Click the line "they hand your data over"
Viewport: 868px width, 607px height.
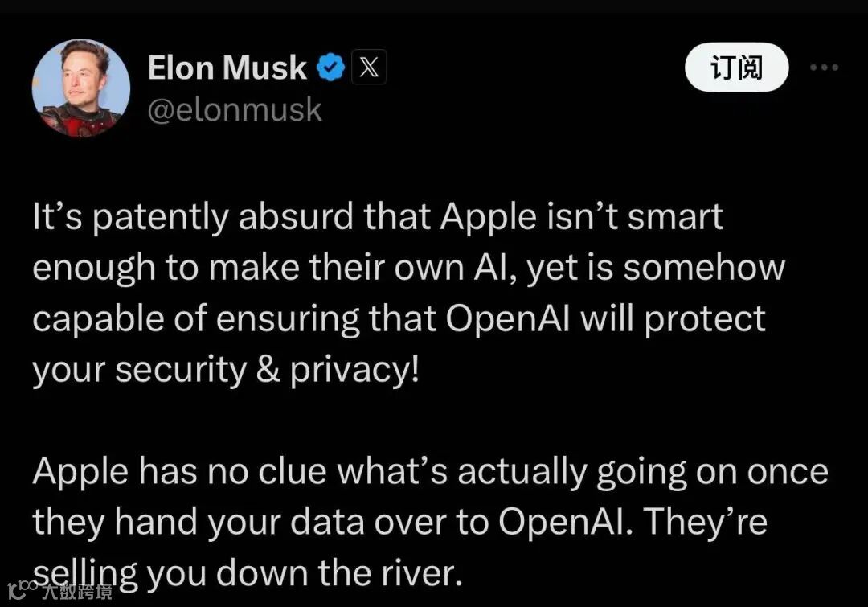click(400, 523)
